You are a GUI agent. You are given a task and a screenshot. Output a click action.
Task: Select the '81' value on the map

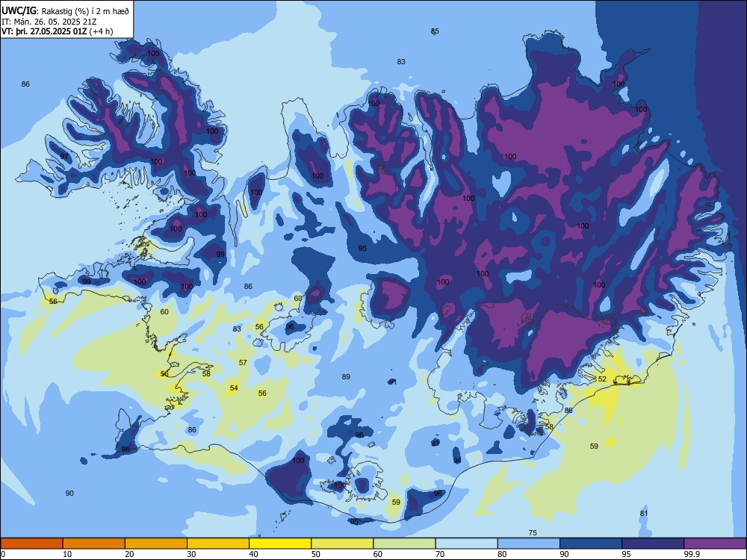point(644,514)
